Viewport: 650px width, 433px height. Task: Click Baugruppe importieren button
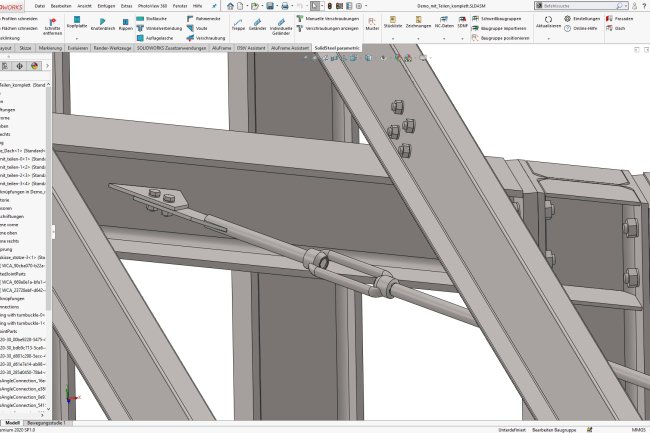point(499,28)
